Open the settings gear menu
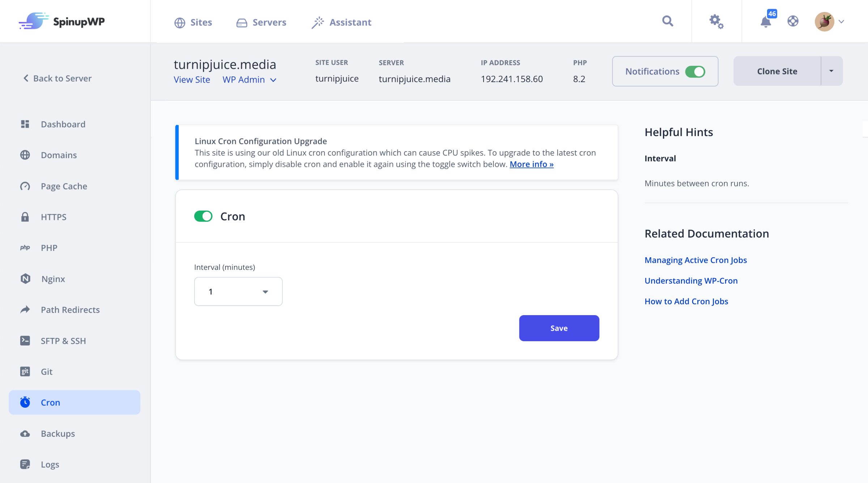The image size is (868, 483). [716, 22]
